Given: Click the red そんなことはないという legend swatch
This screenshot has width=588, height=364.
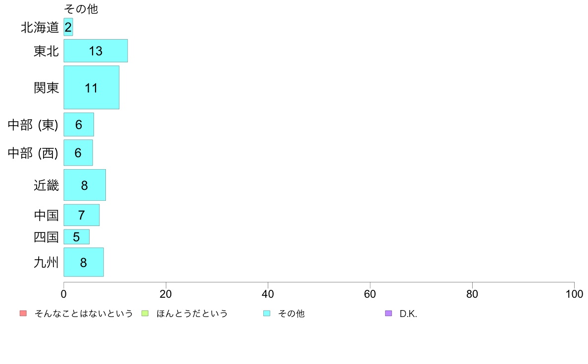Looking at the screenshot, I should pos(23,314).
